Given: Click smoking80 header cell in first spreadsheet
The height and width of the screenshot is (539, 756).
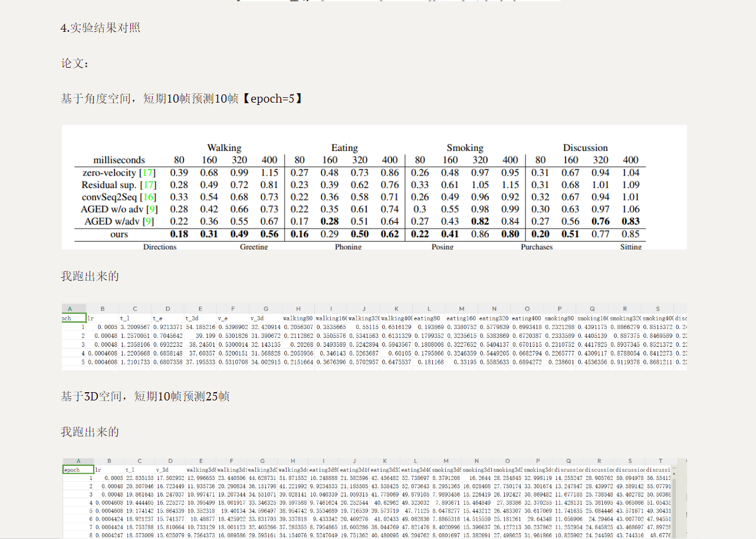Looking at the screenshot, I should click(x=559, y=318).
